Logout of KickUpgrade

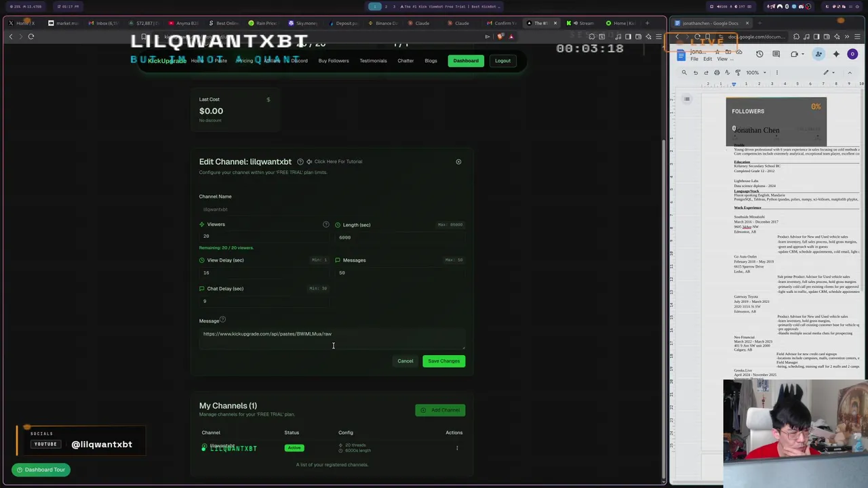click(x=502, y=61)
